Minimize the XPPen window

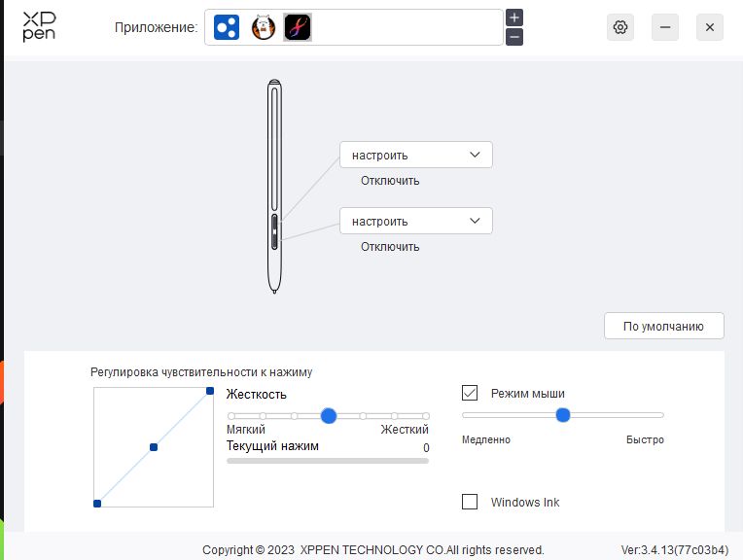pos(665,27)
